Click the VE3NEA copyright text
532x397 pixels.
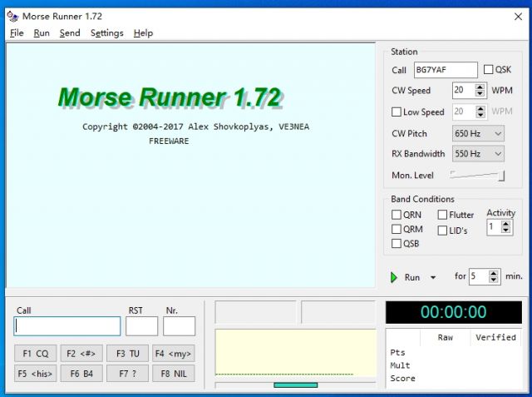click(293, 127)
